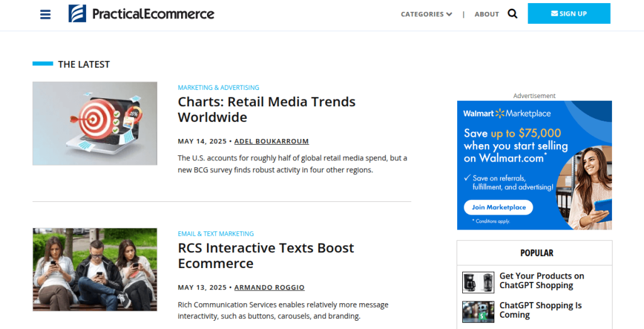Click the ChatGPT Shopping Is Coming thumbnail
This screenshot has width=644, height=329.
click(x=478, y=312)
